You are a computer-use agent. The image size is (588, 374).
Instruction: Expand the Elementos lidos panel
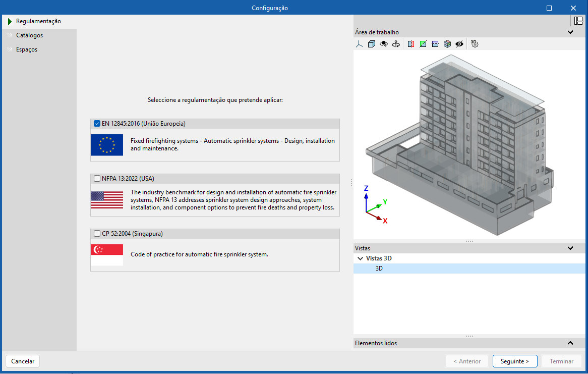click(x=570, y=343)
